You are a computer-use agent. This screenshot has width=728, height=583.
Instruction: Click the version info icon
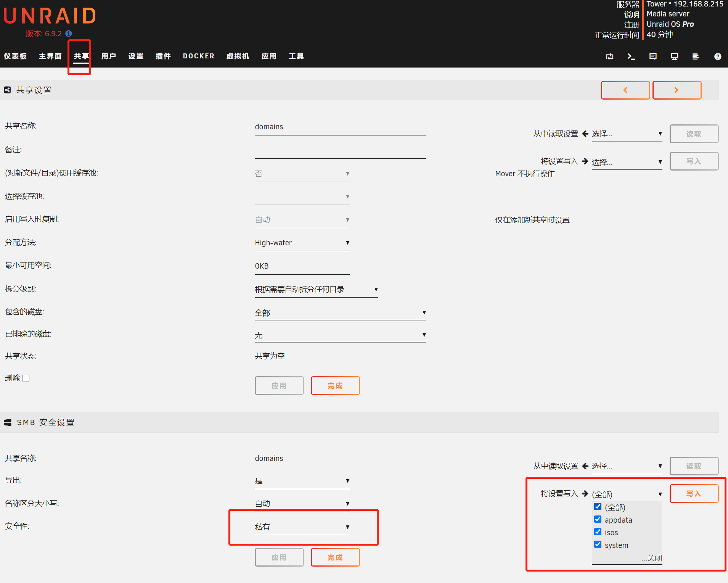tap(69, 34)
